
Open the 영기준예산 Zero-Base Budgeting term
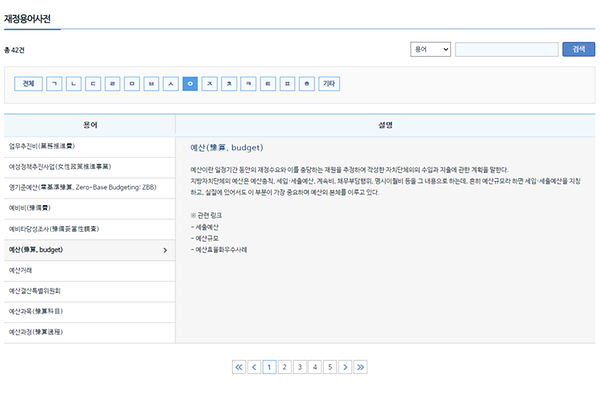tap(90, 188)
